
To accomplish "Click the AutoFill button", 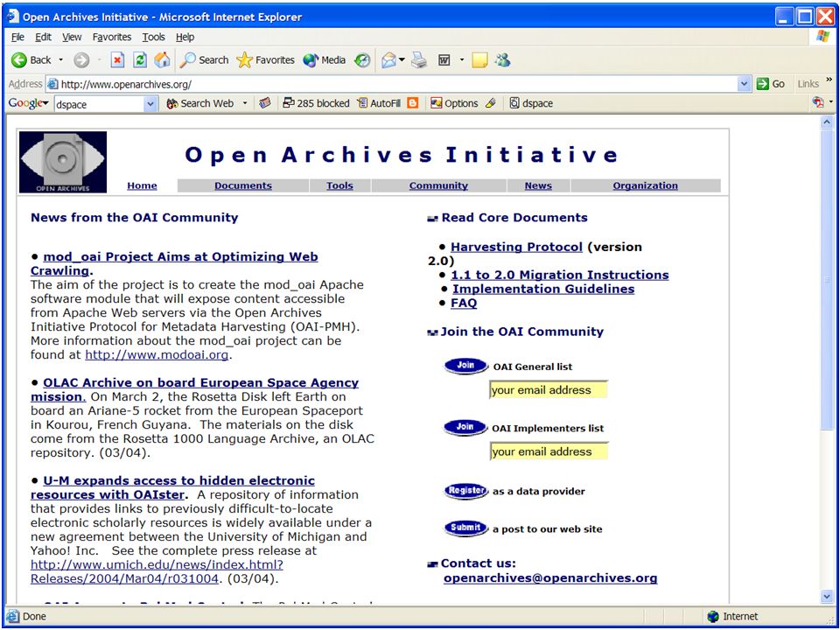I will click(x=379, y=103).
